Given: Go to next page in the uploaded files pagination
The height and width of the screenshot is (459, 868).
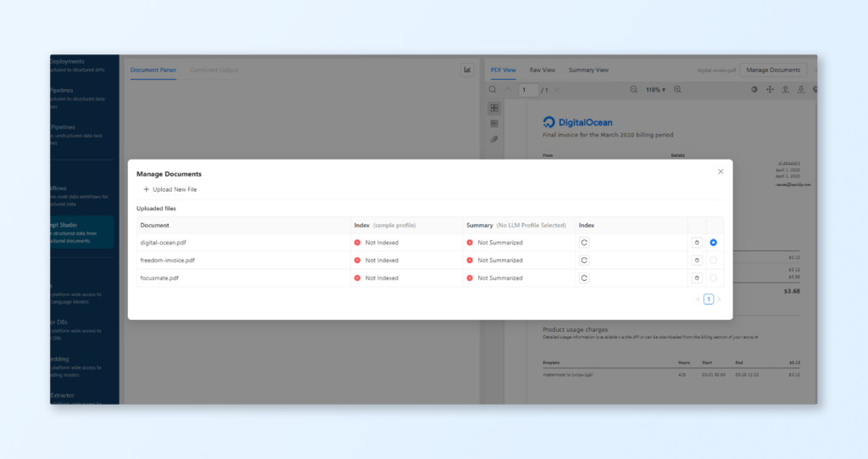Looking at the screenshot, I should tap(719, 299).
